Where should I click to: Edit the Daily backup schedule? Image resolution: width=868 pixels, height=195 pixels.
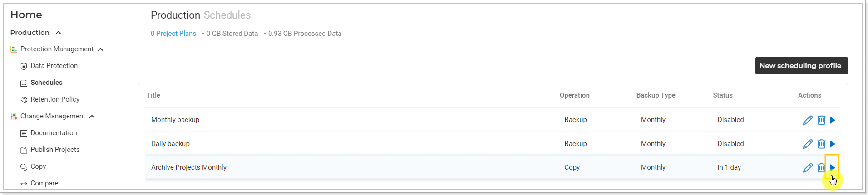tap(808, 144)
